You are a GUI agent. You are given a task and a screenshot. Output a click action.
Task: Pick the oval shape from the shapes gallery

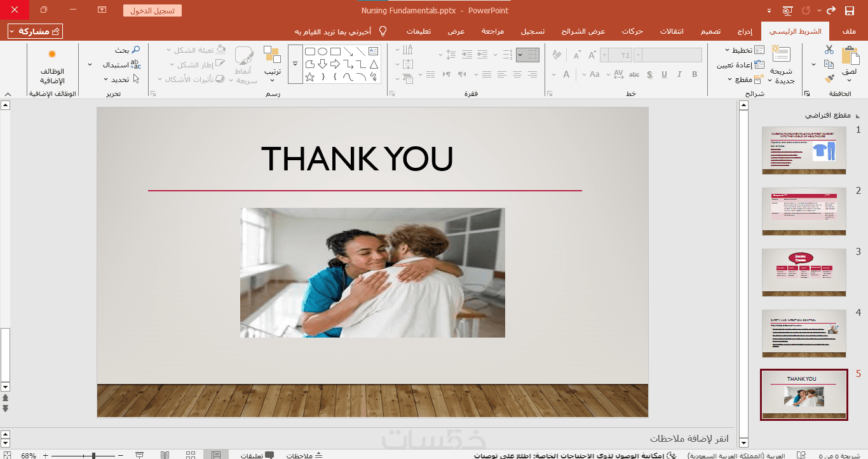pos(323,51)
